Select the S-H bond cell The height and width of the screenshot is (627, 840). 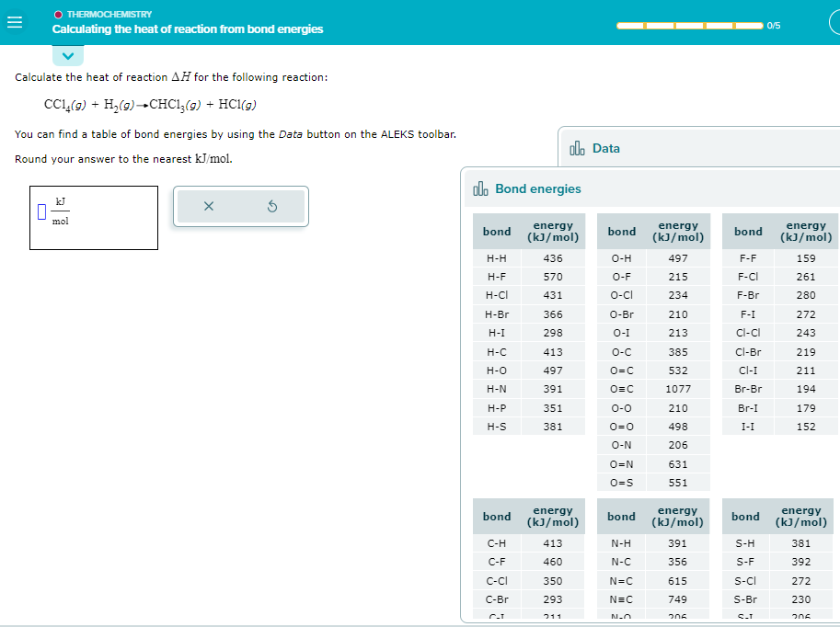745,543
